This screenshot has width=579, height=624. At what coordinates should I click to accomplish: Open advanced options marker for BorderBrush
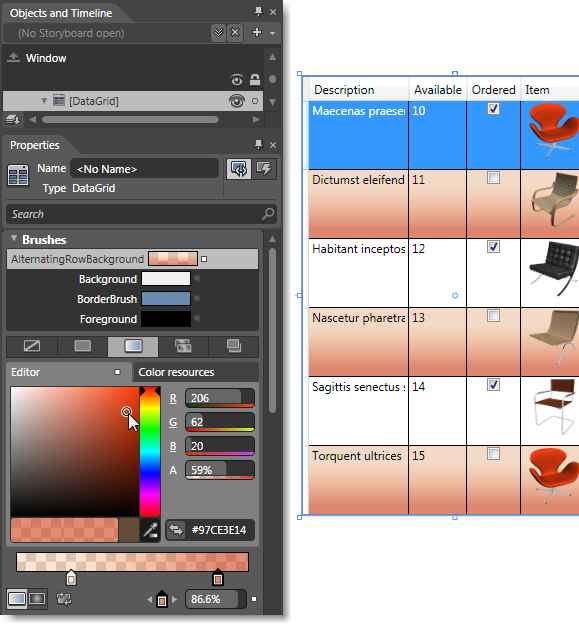[x=197, y=298]
